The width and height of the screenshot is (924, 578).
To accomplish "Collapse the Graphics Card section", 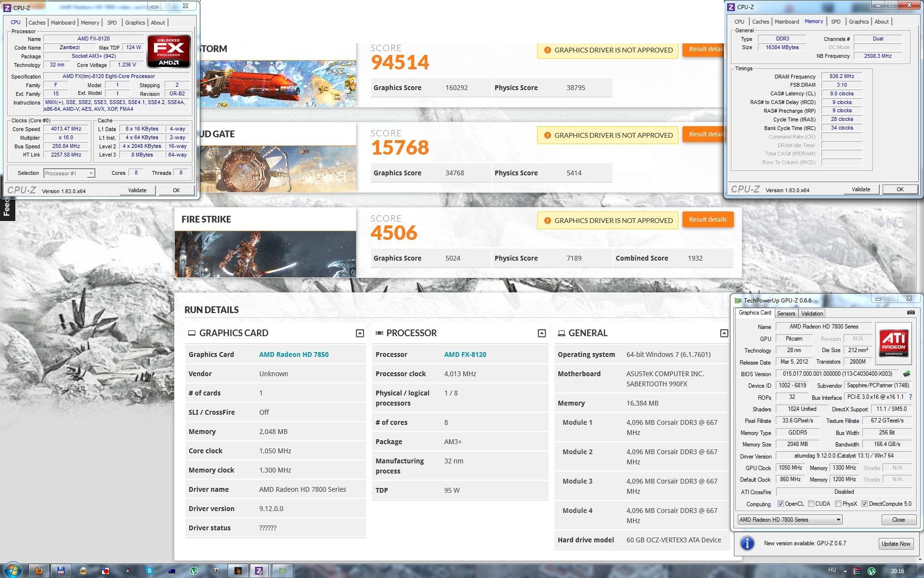I will [359, 333].
